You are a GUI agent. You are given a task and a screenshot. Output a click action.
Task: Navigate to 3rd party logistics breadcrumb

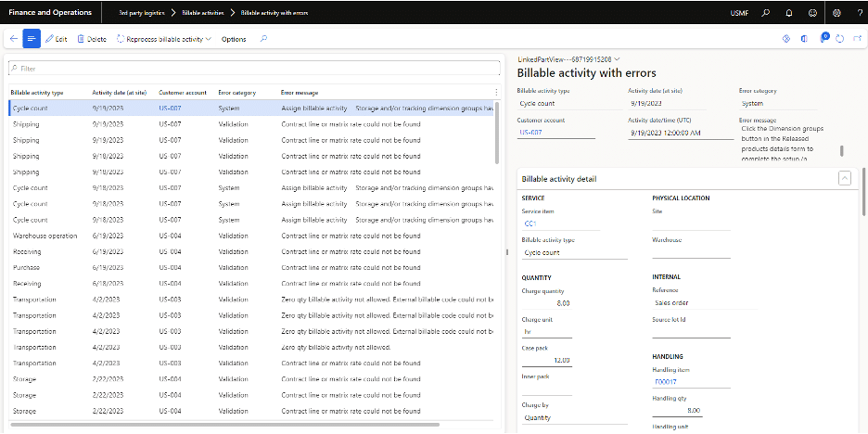point(141,13)
